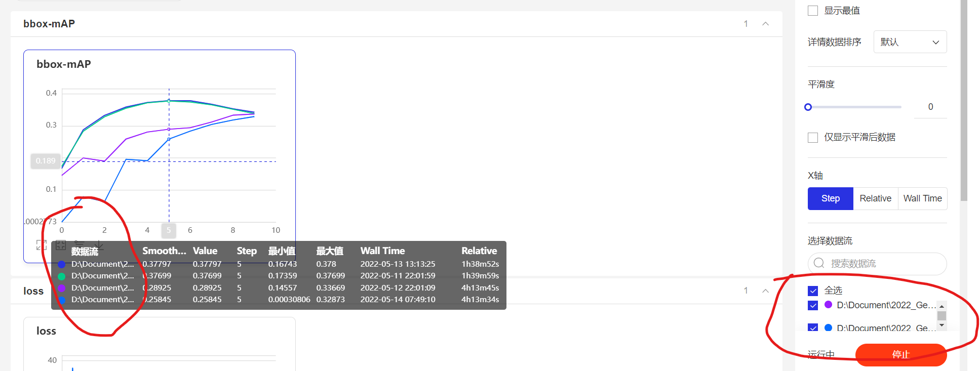This screenshot has width=980, height=371.
Task: Select the Step X-axis option
Action: click(x=831, y=198)
